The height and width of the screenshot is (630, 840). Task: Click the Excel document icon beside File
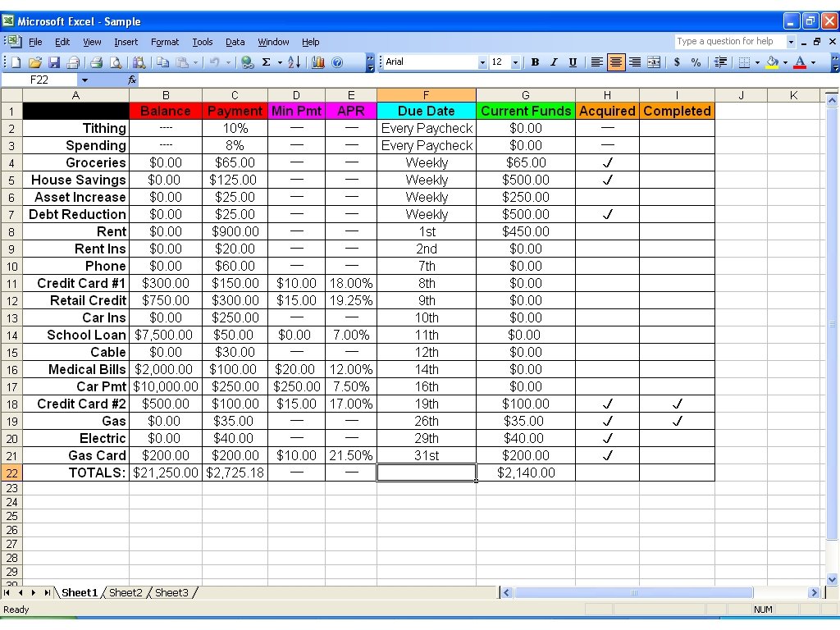[15, 41]
